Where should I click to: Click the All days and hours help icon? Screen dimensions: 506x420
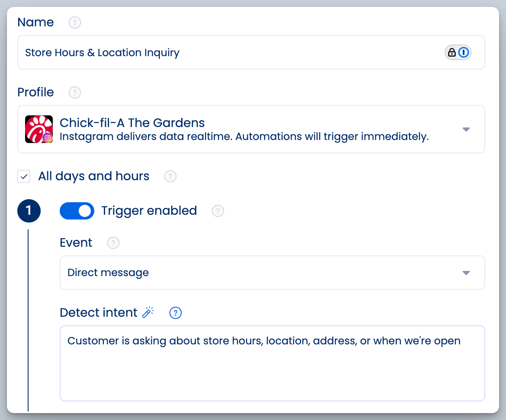point(170,176)
